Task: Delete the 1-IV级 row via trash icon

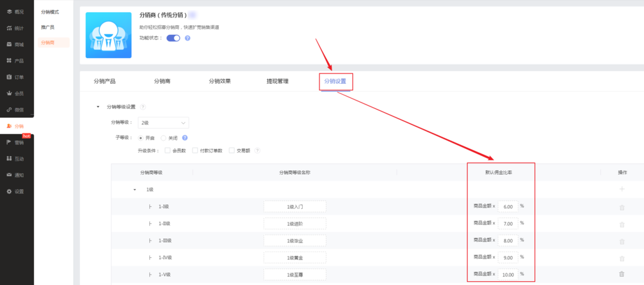Action: coord(622,259)
